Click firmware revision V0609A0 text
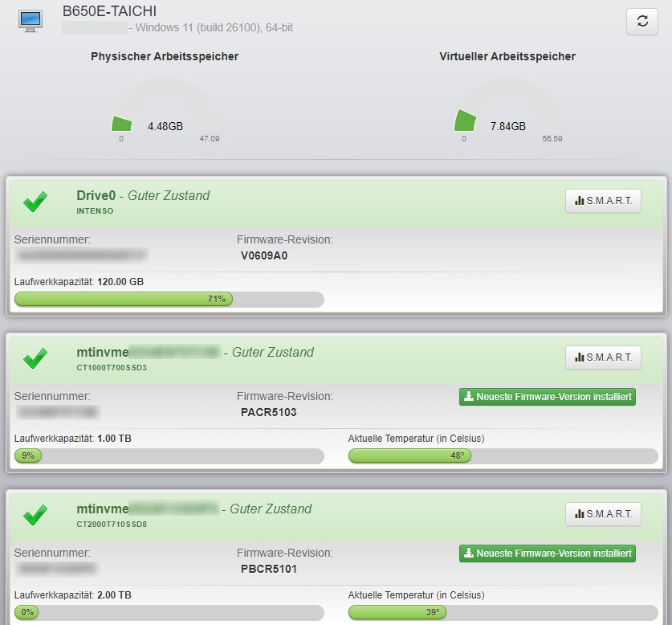Screen dimensions: 672x625 [x=263, y=256]
